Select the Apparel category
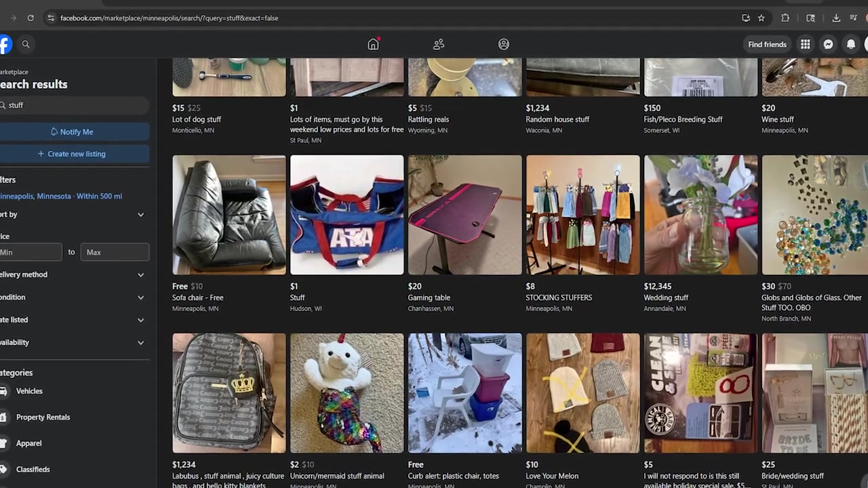This screenshot has width=868, height=488. pos(28,443)
